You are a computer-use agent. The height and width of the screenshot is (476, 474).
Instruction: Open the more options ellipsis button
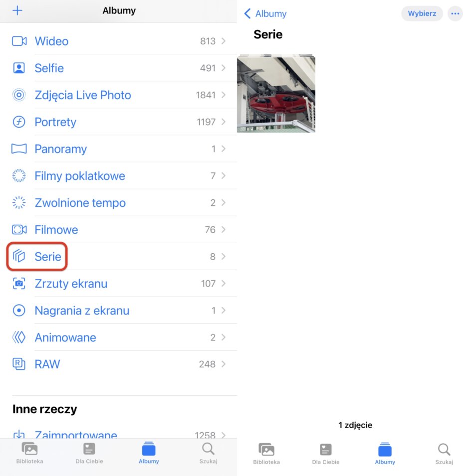pyautogui.click(x=455, y=13)
